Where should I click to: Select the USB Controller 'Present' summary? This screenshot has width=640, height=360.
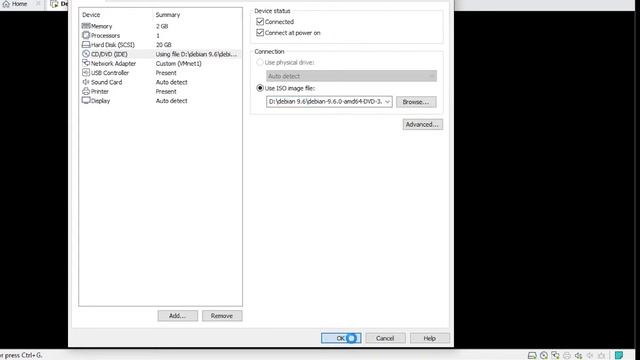(x=166, y=73)
